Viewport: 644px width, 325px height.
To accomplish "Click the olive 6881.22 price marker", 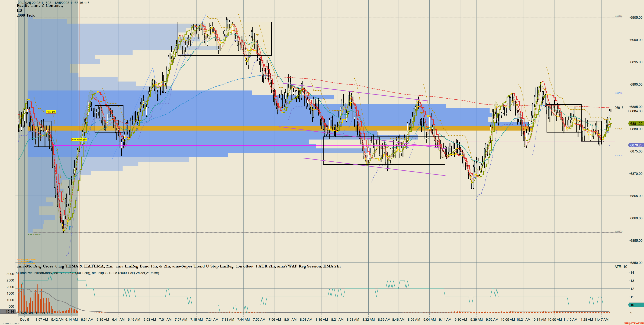I will click(x=636, y=124).
